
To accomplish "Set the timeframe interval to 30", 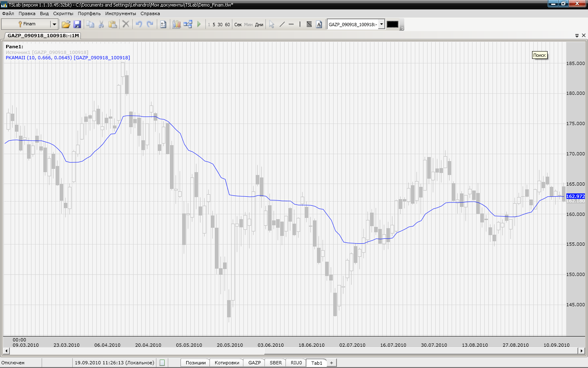I will tap(220, 25).
